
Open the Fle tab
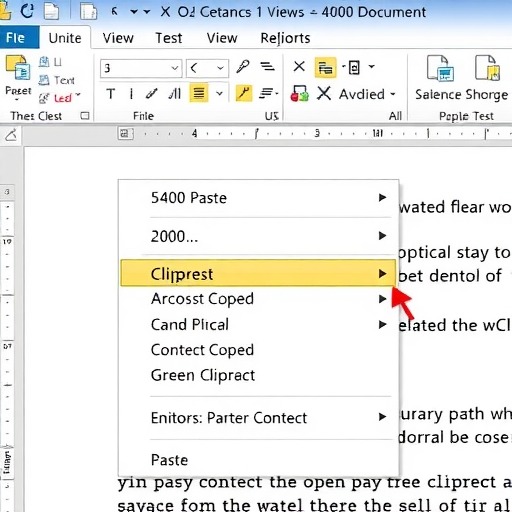[19, 37]
